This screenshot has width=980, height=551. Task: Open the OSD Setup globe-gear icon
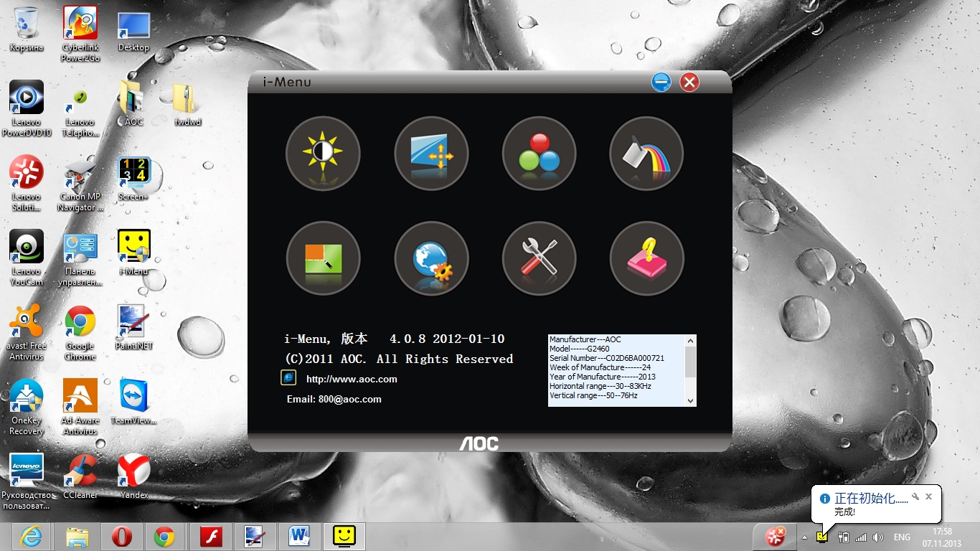click(431, 258)
